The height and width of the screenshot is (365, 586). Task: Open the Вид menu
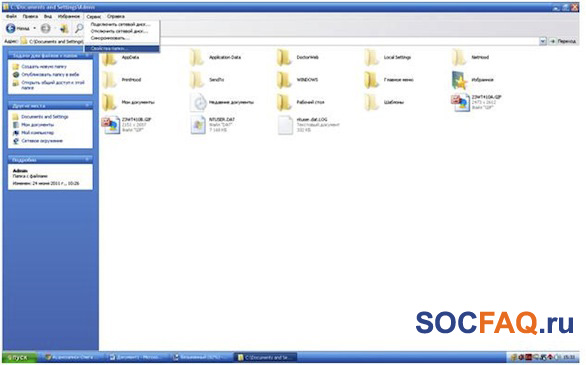(x=48, y=16)
